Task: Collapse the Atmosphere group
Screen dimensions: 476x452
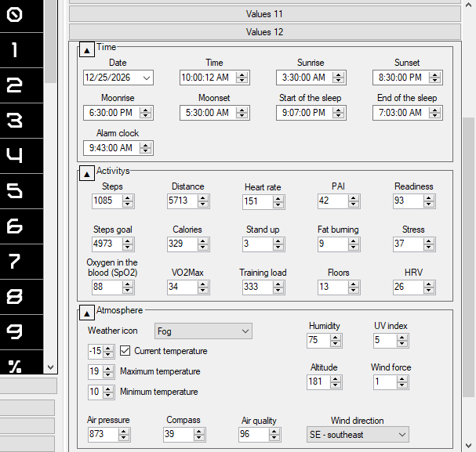Action: [87, 313]
